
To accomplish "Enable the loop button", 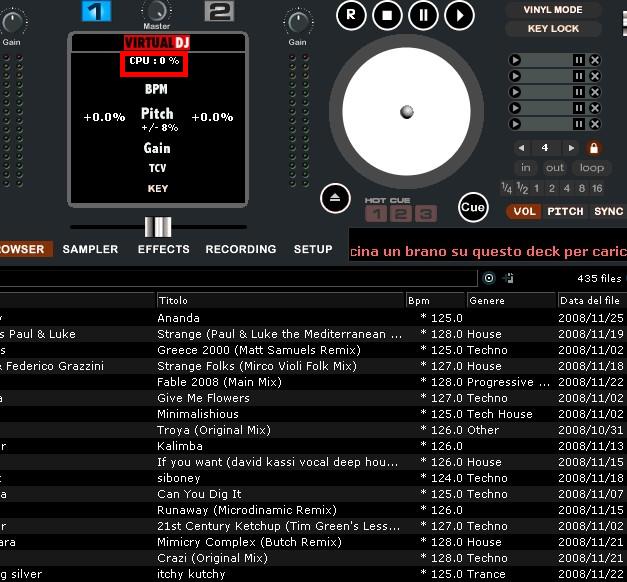I will tap(592, 168).
